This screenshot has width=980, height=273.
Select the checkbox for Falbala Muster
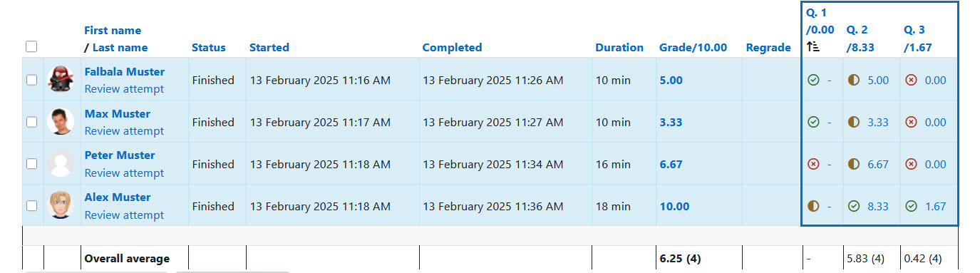31,81
